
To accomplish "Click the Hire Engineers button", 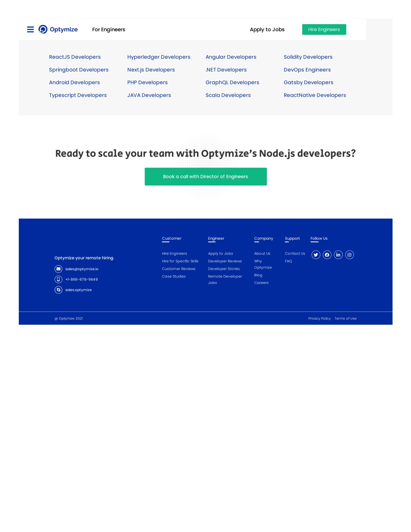I will coord(324,30).
